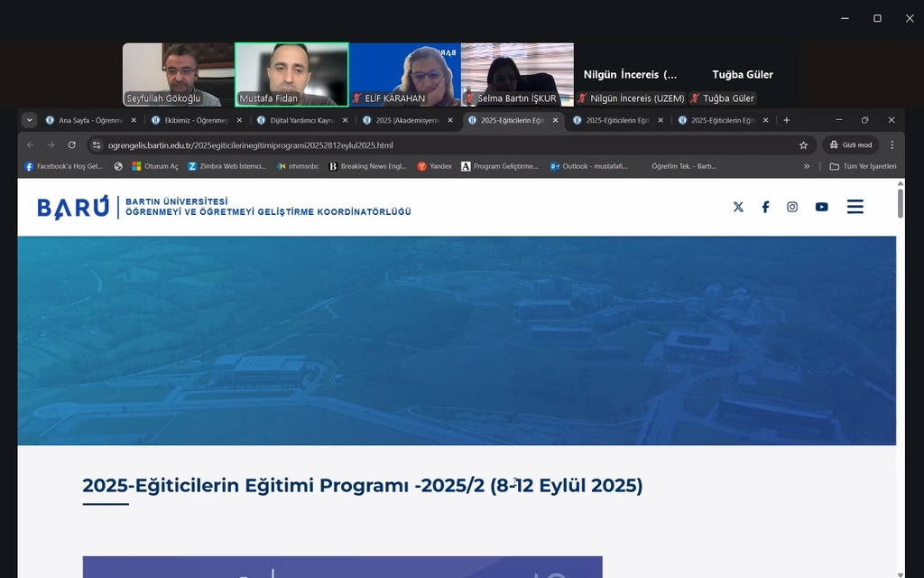Expand hidden bookmarks with the chevron

click(x=807, y=166)
